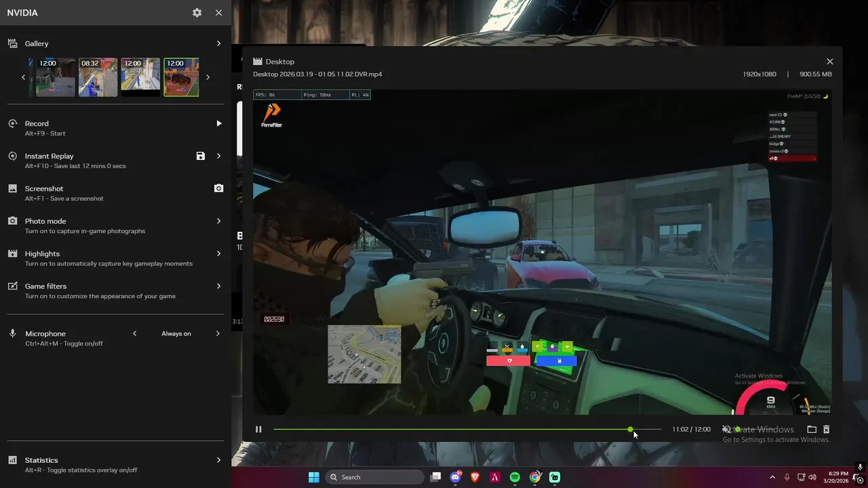Click the Microphone icon in the NVIDIA panel
The height and width of the screenshot is (488, 868).
pyautogui.click(x=12, y=333)
